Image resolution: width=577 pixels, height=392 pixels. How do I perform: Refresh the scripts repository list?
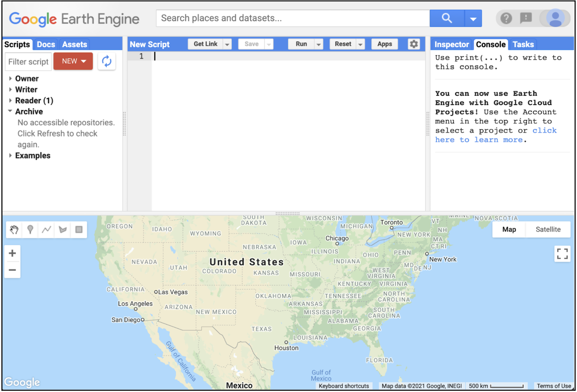pos(106,61)
